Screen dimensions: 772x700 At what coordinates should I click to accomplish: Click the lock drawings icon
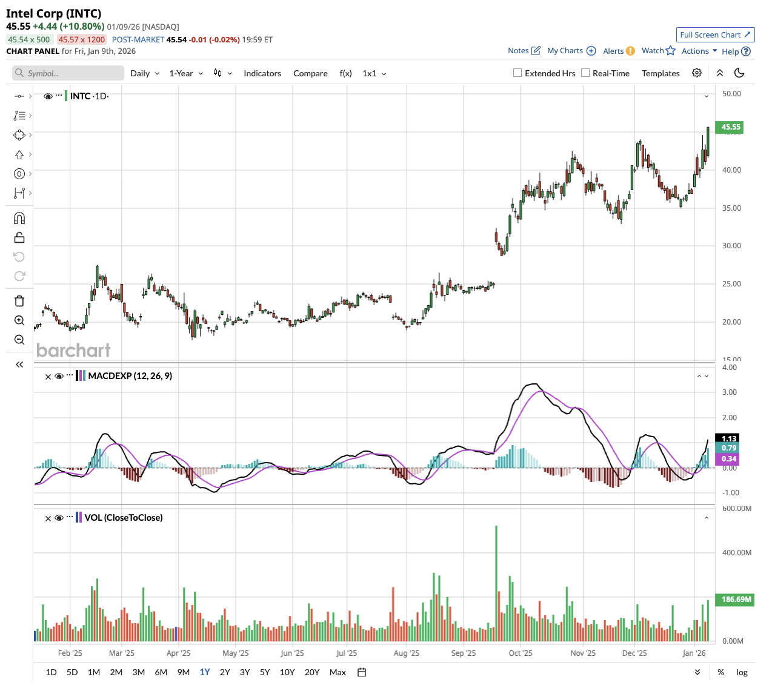tap(19, 237)
